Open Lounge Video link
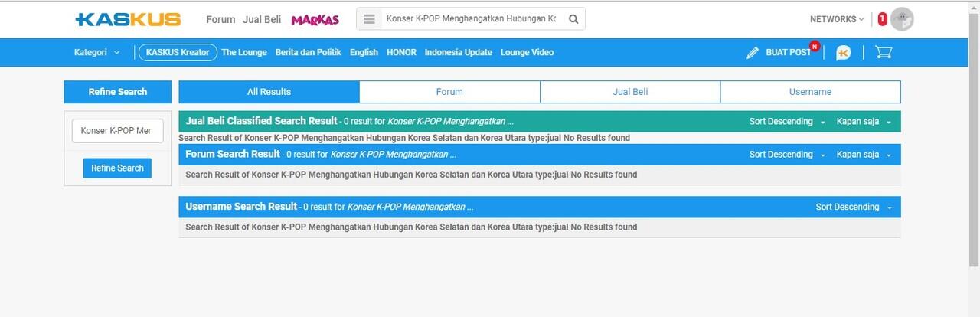 pyautogui.click(x=527, y=52)
